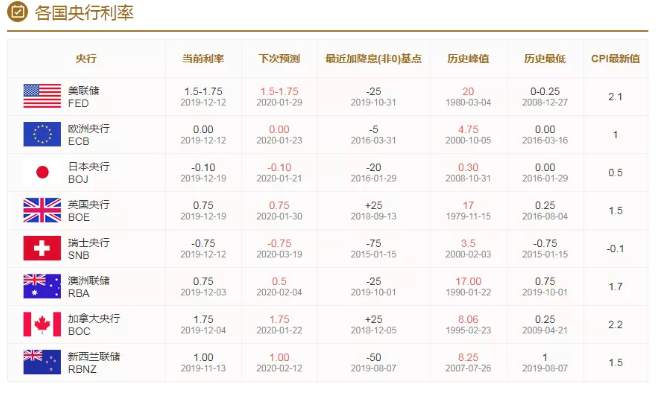This screenshot has height=405, width=661.
Task: Select the 历史峰值 column header
Action: click(x=468, y=59)
